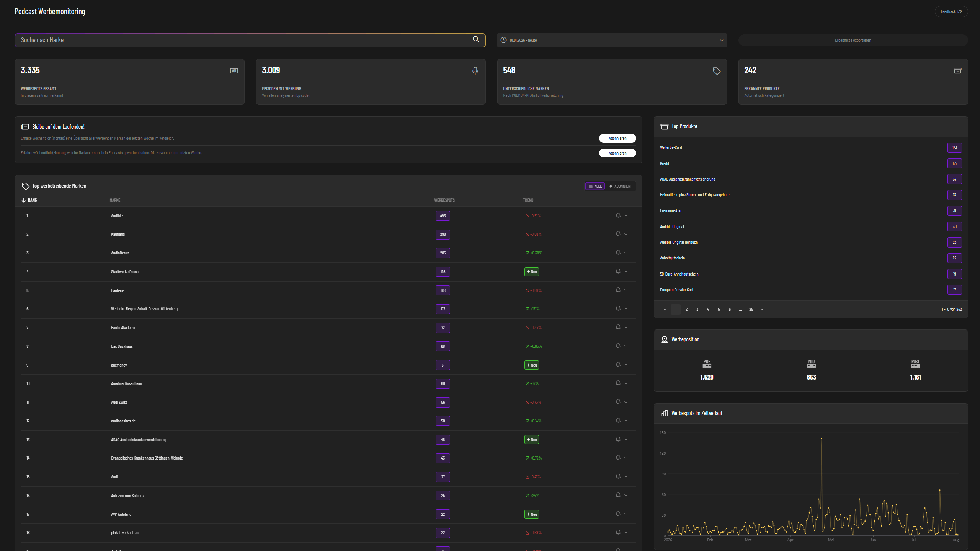The height and width of the screenshot is (551, 980).
Task: Click the Evangelisches Krankenhaus Göttingen-Wehnde brand name
Action: tap(147, 458)
